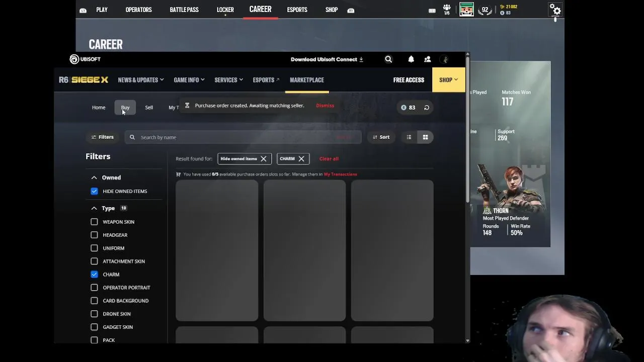Remove the Hide owned items filter chip

pyautogui.click(x=264, y=159)
